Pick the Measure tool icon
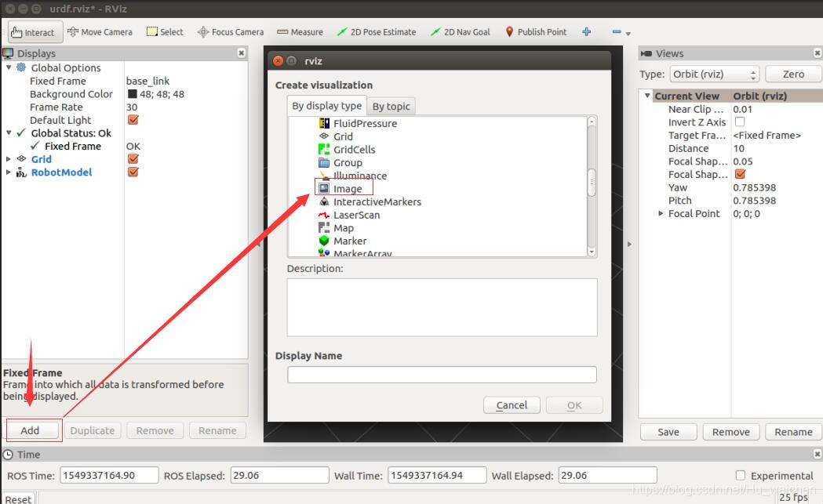Viewport: 823px width, 504px height. (282, 32)
